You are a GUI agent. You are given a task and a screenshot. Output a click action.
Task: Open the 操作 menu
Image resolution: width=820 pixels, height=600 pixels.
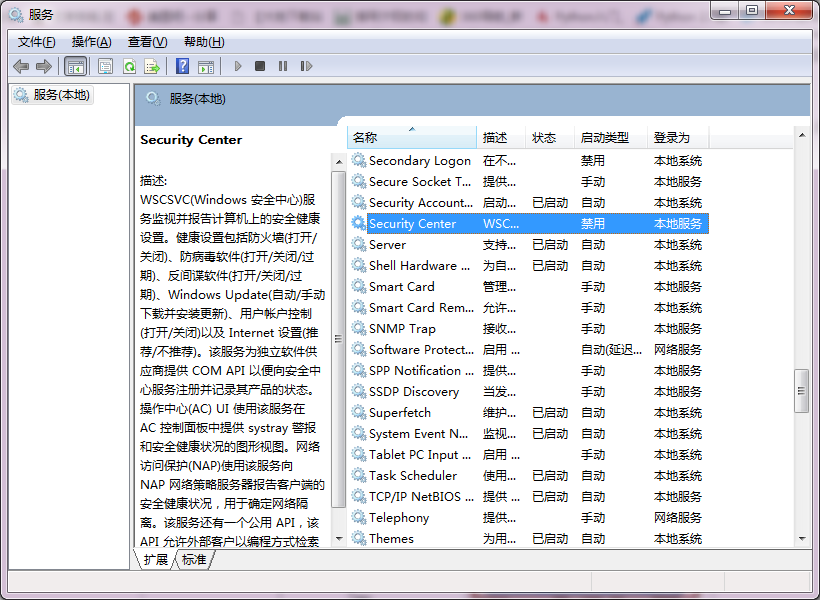91,42
